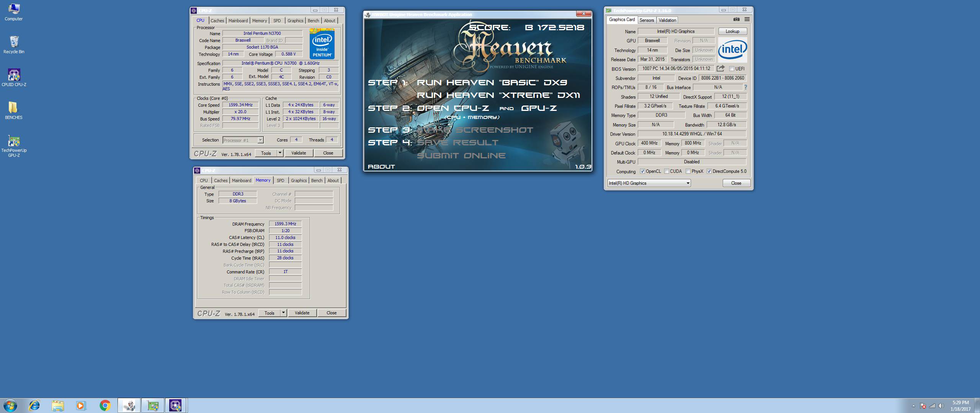Open Windows Explorer from the taskbar
Image resolution: width=980 pixels, height=413 pixels.
[58, 405]
